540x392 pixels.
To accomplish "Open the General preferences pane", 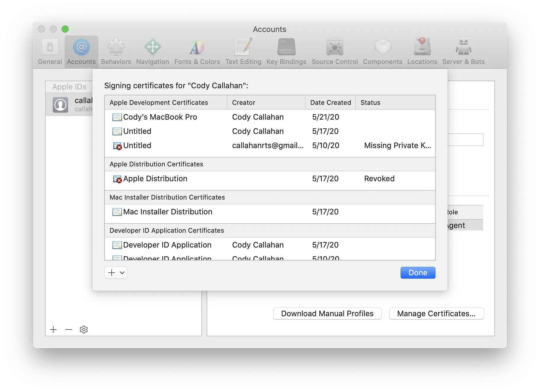I will [50, 52].
